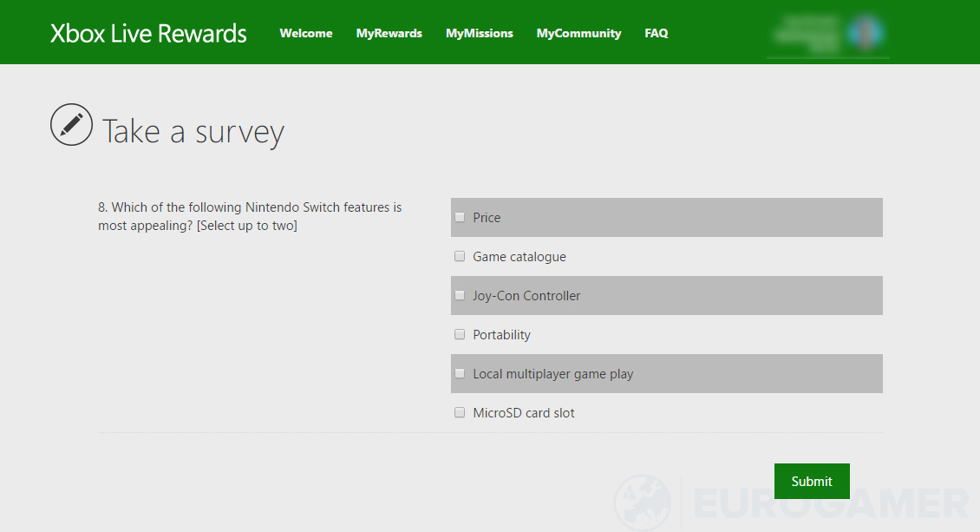Click the blurred account name text
Viewport: 980px width, 532px height.
(x=807, y=34)
